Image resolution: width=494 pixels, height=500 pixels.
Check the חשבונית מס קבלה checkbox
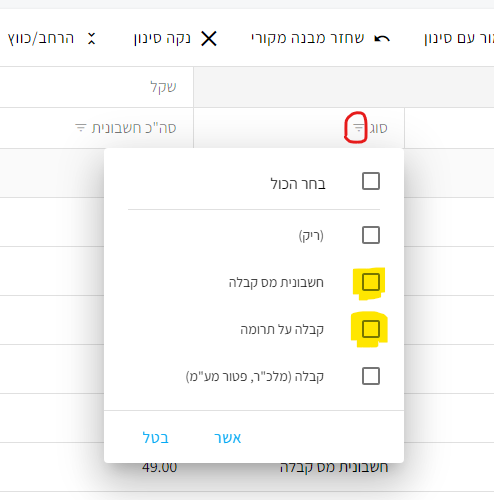(371, 282)
